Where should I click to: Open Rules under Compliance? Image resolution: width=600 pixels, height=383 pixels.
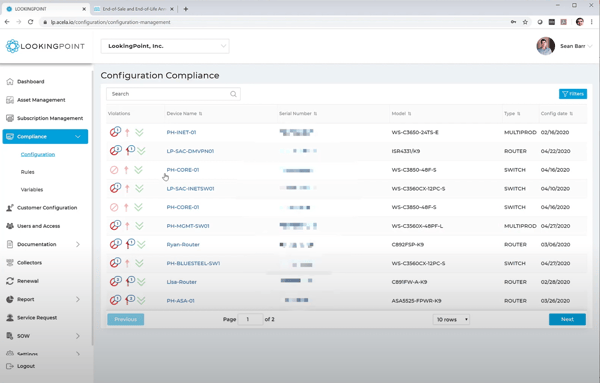tap(28, 172)
